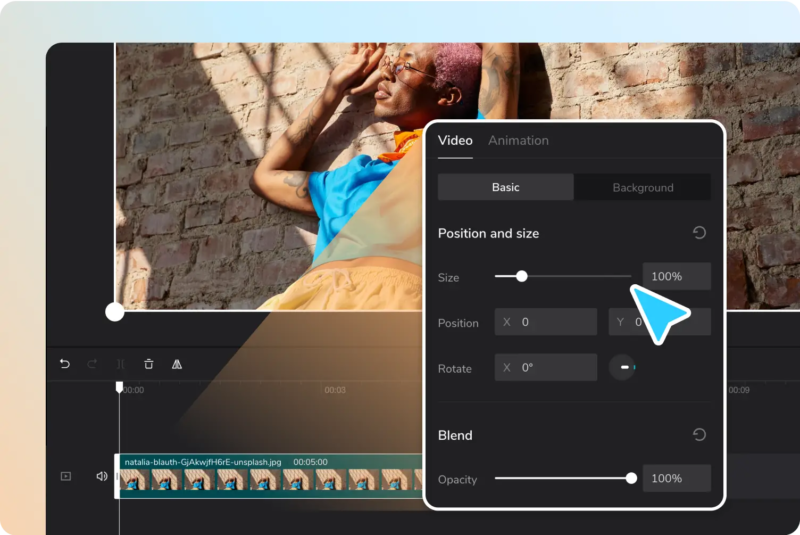Click the Opacity slider handle
This screenshot has width=800, height=535.
[x=631, y=478]
